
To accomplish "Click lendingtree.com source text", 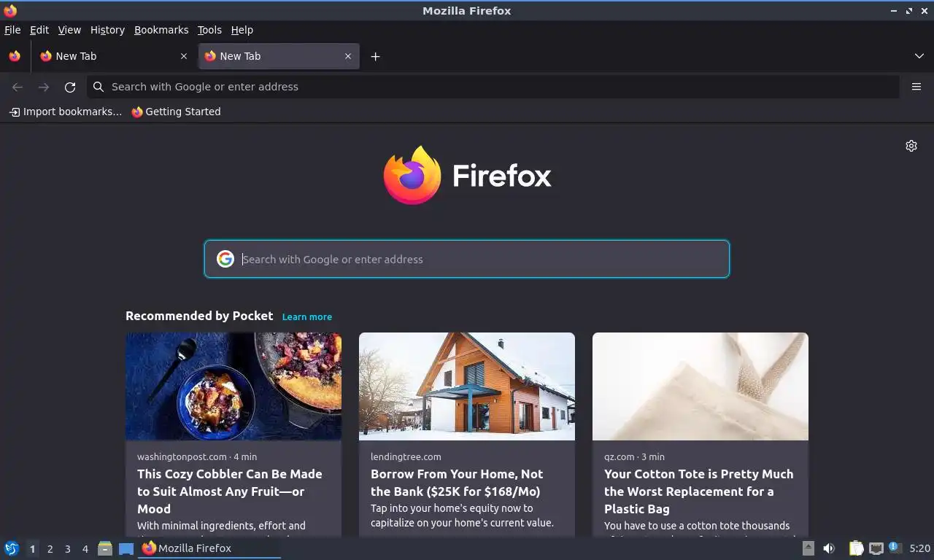I will pos(406,456).
